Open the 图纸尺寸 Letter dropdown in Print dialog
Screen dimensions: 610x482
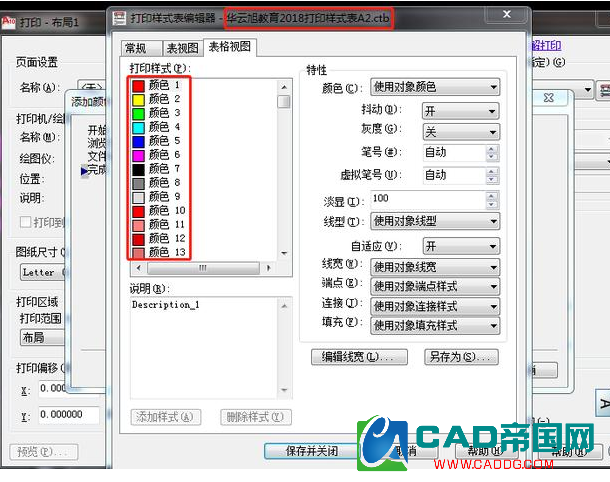pyautogui.click(x=43, y=272)
